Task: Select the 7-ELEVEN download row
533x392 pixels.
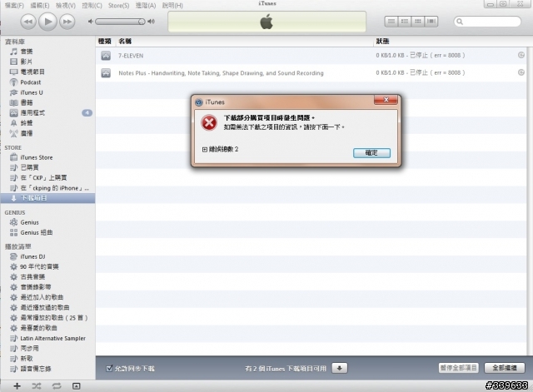Action: coord(311,56)
